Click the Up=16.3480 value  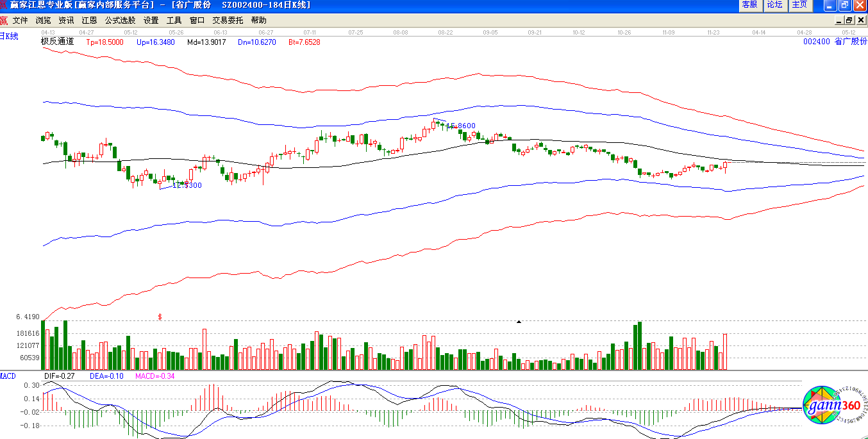156,42
